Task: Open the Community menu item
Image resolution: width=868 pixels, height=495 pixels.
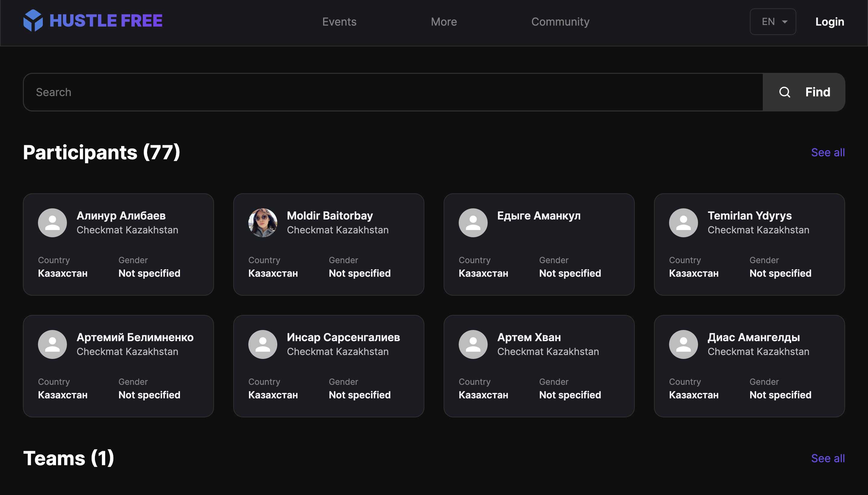Action: click(560, 21)
